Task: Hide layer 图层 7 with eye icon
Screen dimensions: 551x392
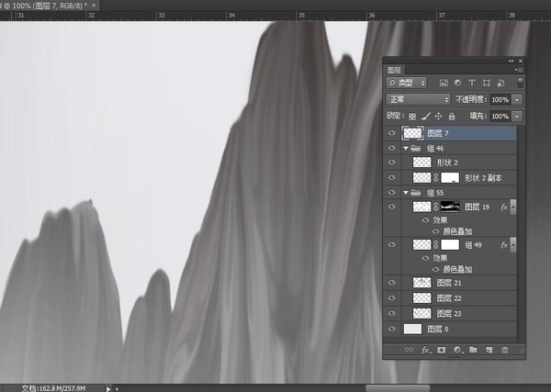Action: click(392, 133)
